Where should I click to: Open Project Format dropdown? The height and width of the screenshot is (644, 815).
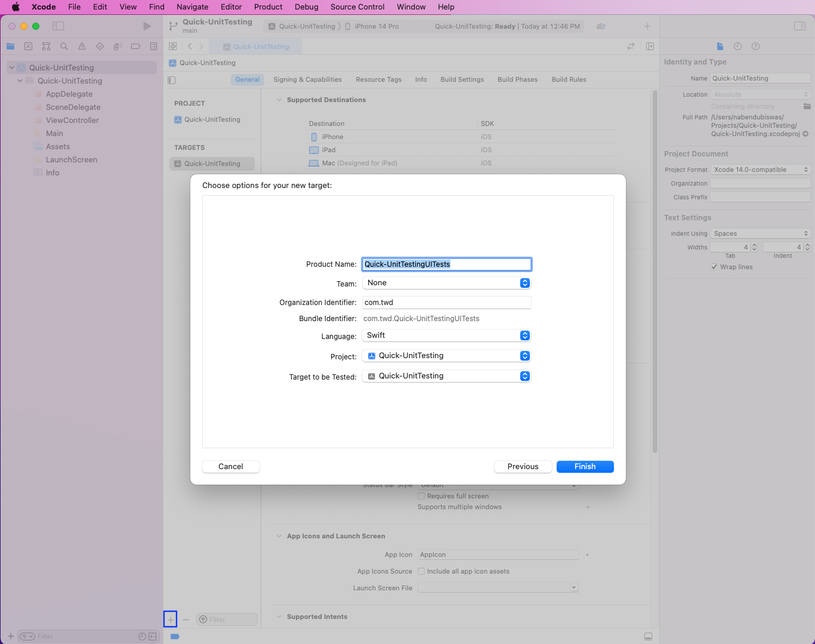[x=760, y=170]
